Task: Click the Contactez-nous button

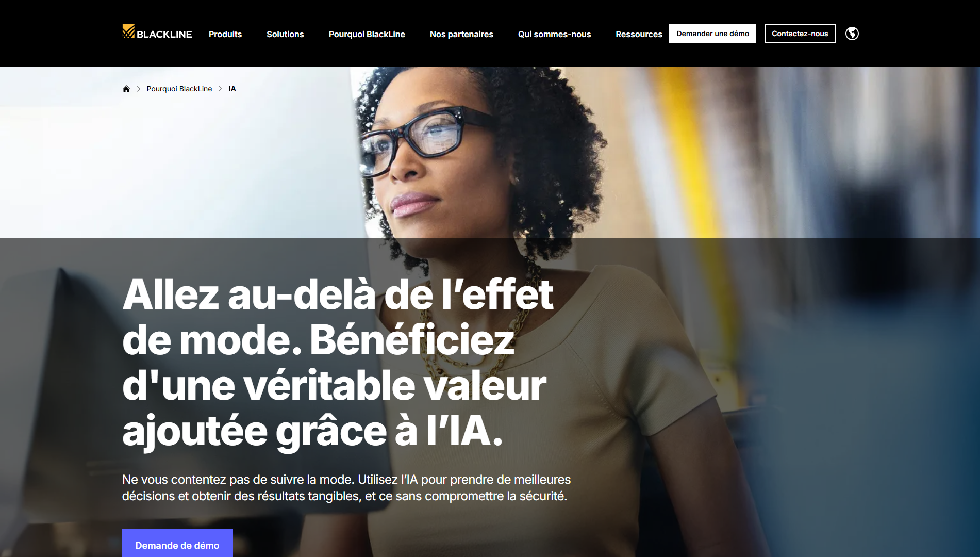Action: coord(800,34)
